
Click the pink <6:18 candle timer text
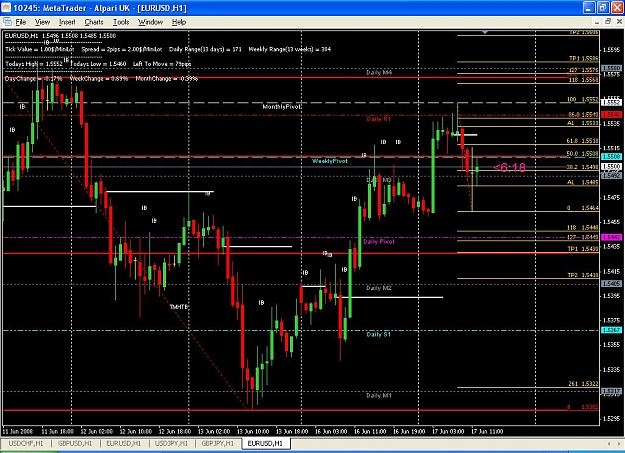pyautogui.click(x=509, y=167)
